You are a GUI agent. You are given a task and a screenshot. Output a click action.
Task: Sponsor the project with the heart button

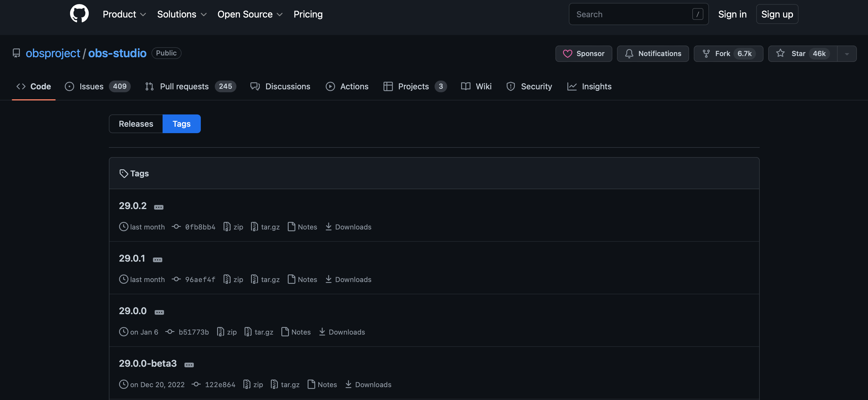(584, 54)
